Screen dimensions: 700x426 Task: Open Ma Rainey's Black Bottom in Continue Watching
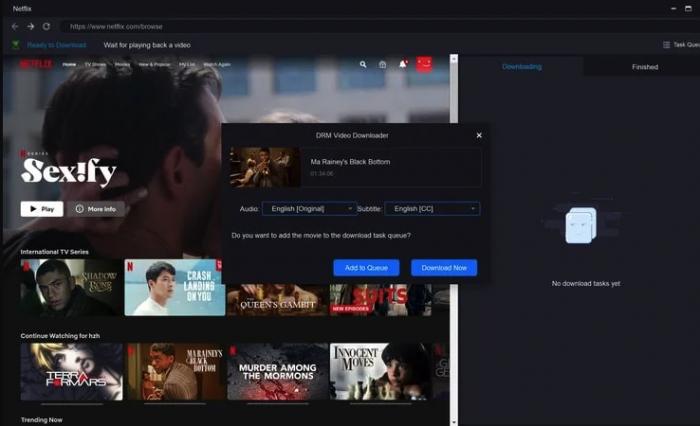[175, 372]
